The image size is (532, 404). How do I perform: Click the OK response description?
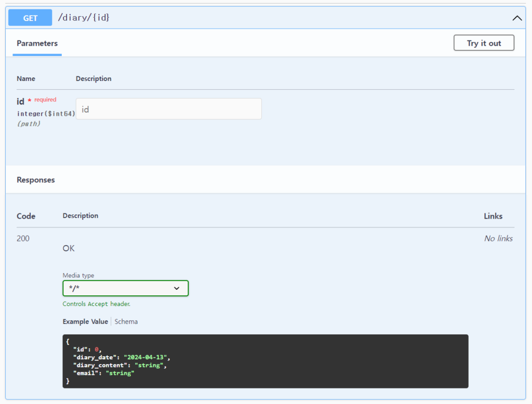69,248
